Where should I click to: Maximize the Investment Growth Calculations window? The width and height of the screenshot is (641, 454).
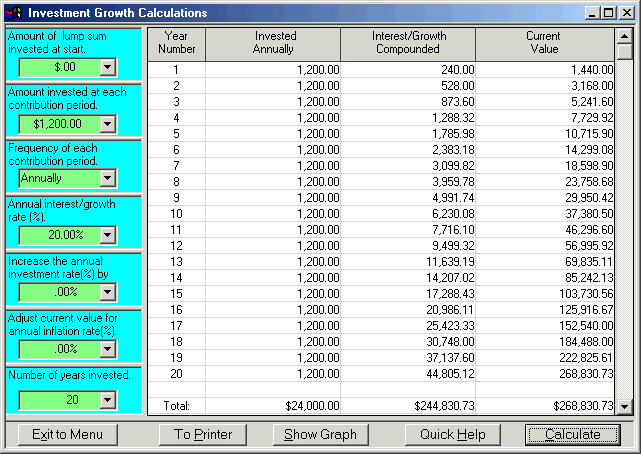609,13
